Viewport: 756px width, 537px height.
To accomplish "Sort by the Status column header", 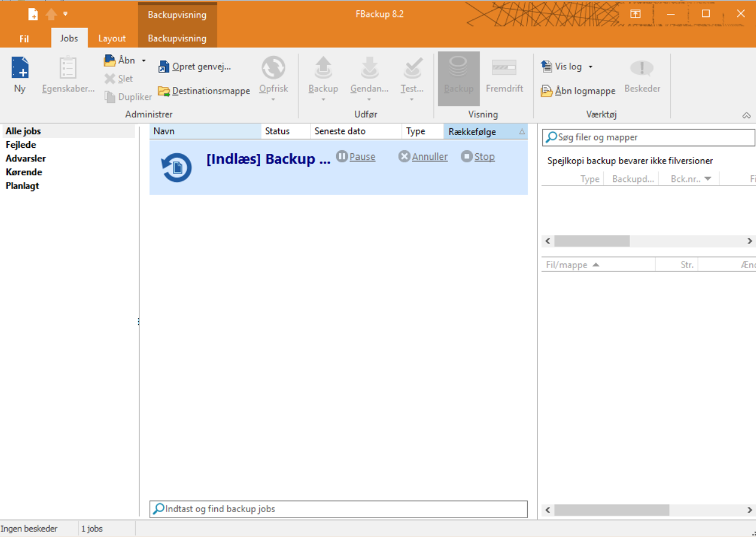I will pos(285,131).
